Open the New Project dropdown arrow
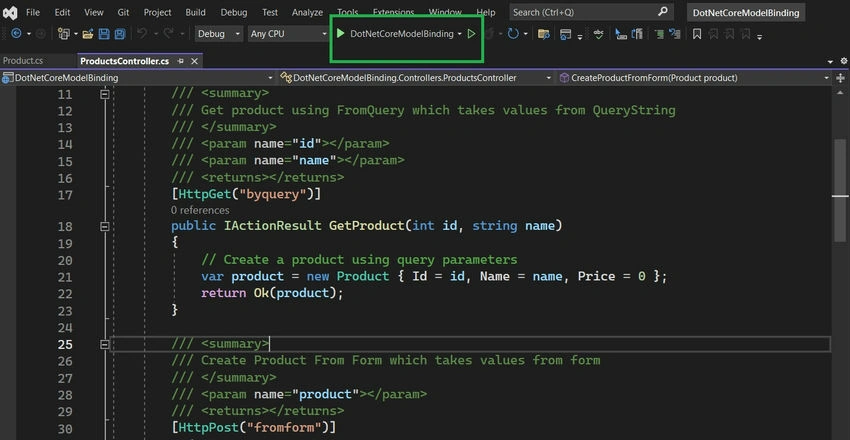 tap(76, 34)
